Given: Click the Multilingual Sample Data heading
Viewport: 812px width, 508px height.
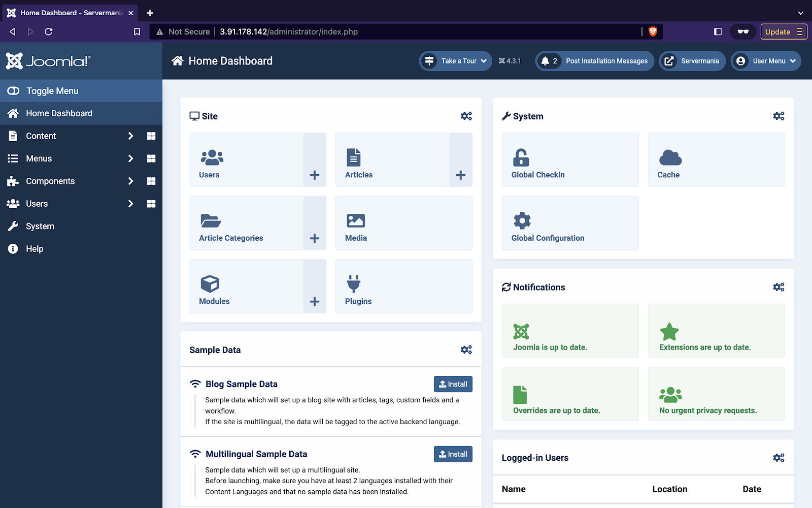Looking at the screenshot, I should [256, 454].
